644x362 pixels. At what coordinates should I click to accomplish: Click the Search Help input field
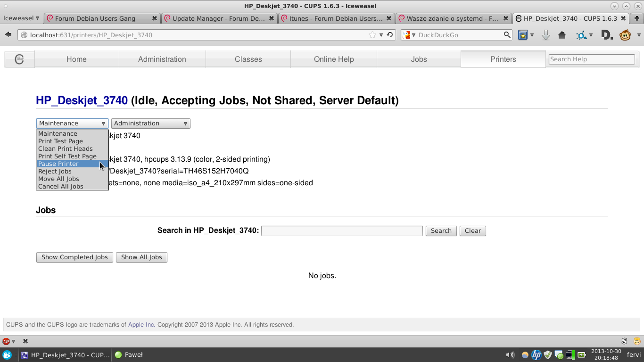click(x=591, y=59)
